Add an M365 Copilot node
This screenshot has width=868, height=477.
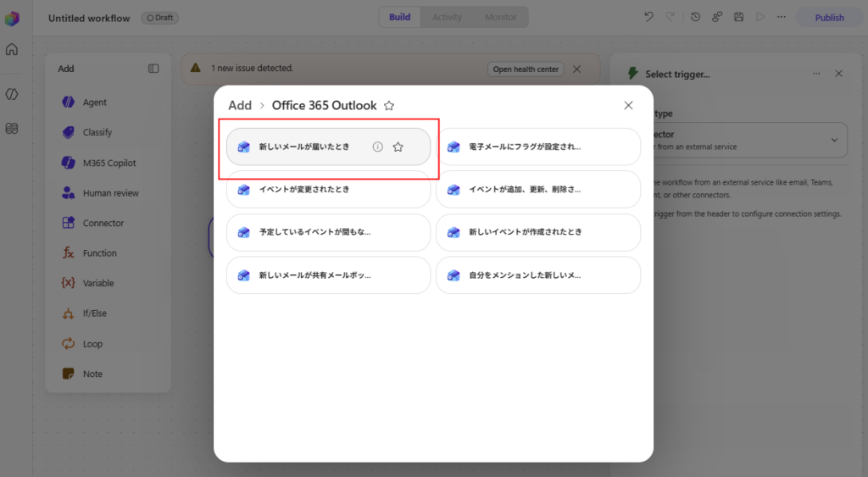coord(108,163)
